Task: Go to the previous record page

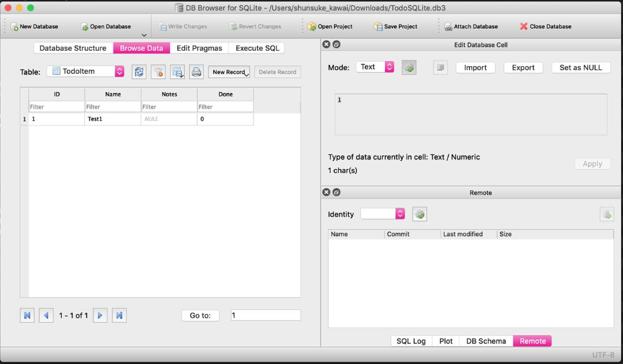Action: 46,316
